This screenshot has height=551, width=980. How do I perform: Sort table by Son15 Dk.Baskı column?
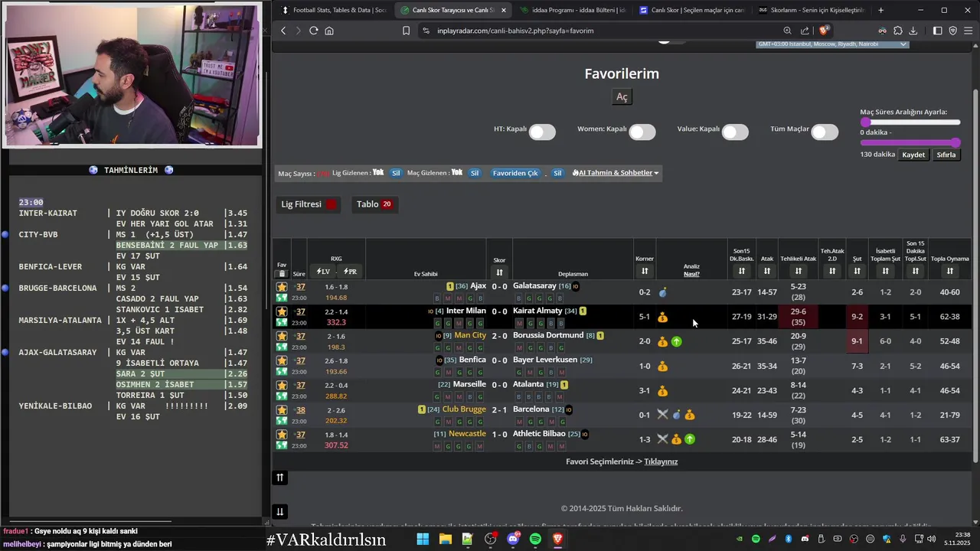click(742, 271)
